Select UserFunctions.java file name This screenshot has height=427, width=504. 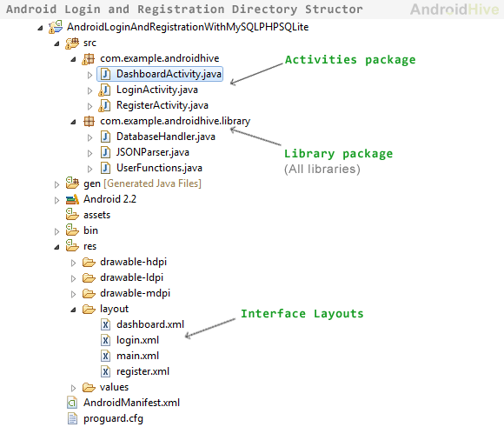pyautogui.click(x=159, y=168)
